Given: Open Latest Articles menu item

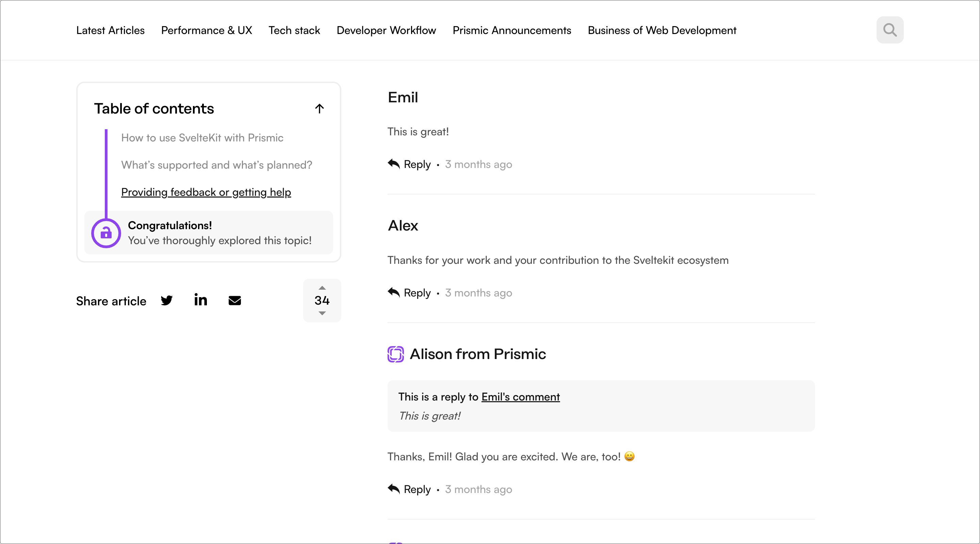Looking at the screenshot, I should pos(110,30).
